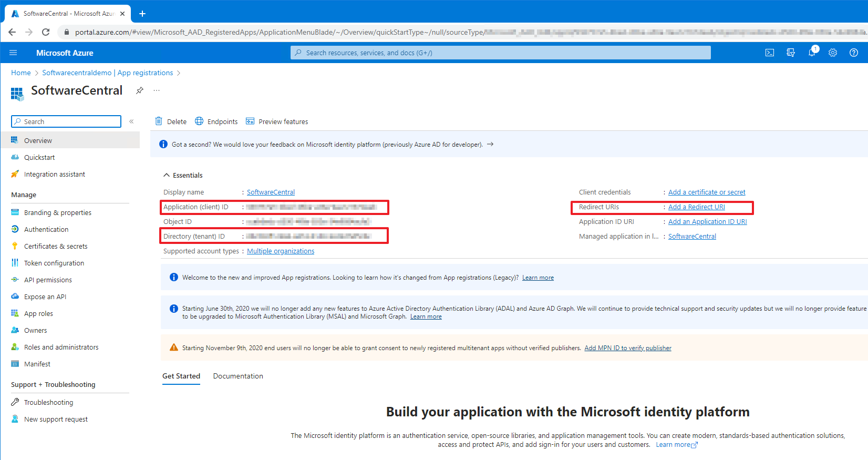868x460 pixels.
Task: Click the Delete toolbar button
Action: click(x=171, y=121)
